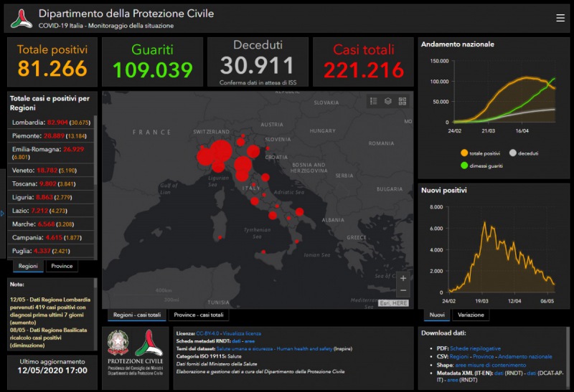Open the map legend list icon
This screenshot has width=574, height=392.
pos(373,102)
